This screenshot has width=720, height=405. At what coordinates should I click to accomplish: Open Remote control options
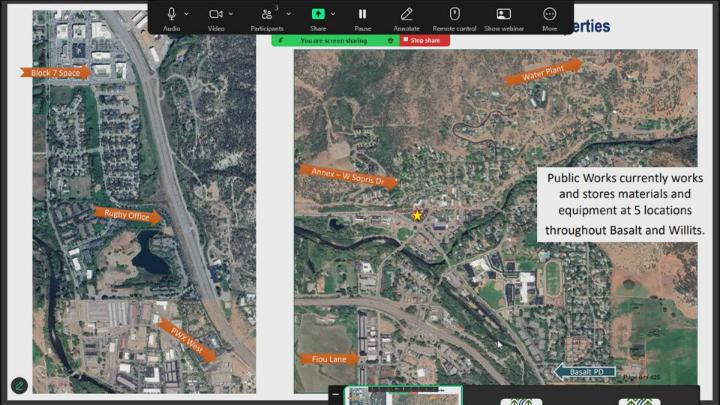(x=454, y=14)
